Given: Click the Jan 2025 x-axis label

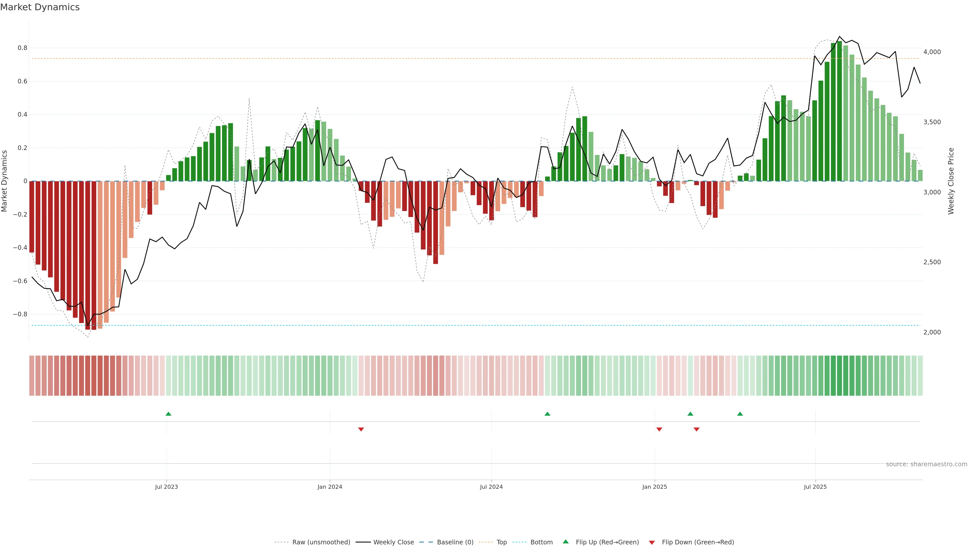Looking at the screenshot, I should [x=654, y=487].
